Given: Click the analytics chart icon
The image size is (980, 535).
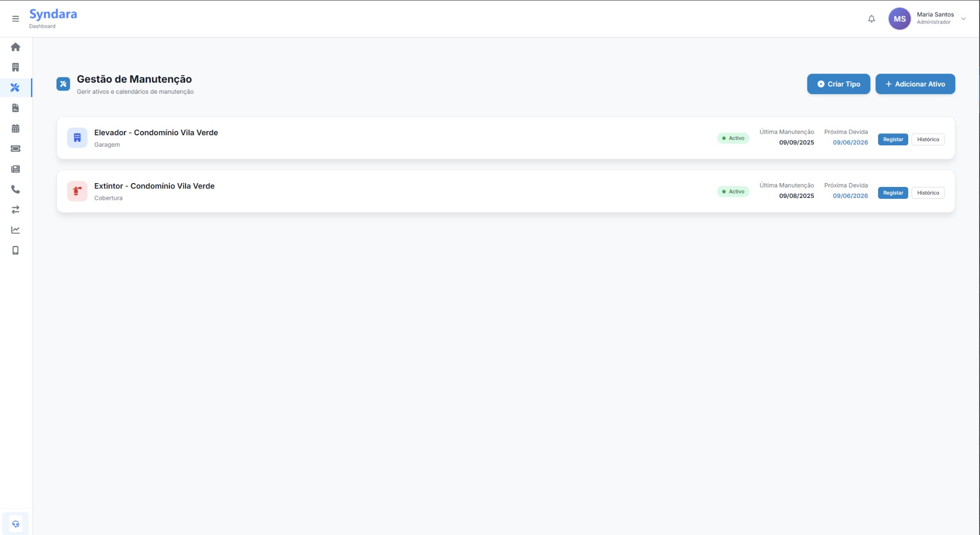Looking at the screenshot, I should pos(15,230).
